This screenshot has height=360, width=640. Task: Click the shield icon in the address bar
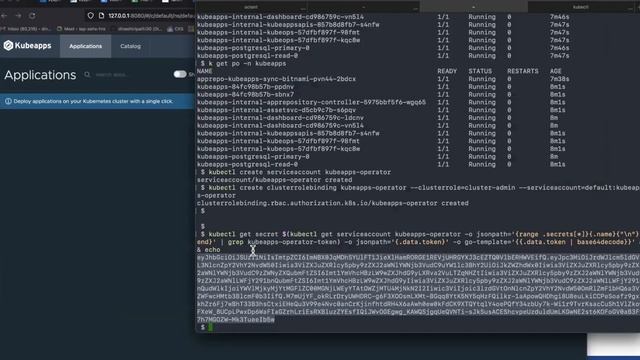click(x=91, y=16)
